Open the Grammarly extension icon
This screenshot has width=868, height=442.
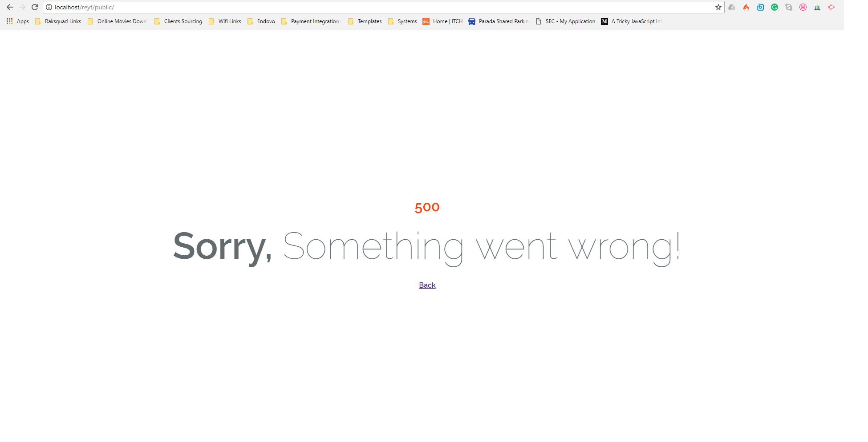pyautogui.click(x=775, y=7)
